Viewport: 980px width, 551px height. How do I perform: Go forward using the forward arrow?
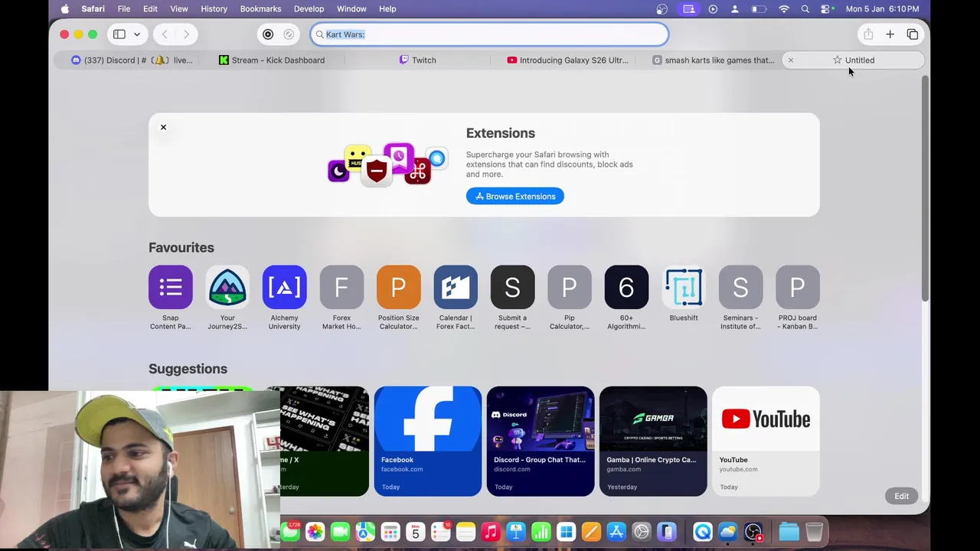tap(186, 34)
